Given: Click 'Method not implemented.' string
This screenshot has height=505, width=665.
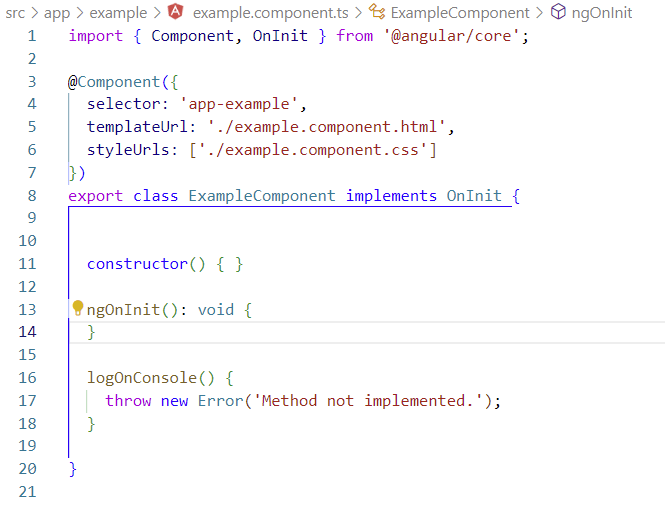Looking at the screenshot, I should click(x=368, y=401).
